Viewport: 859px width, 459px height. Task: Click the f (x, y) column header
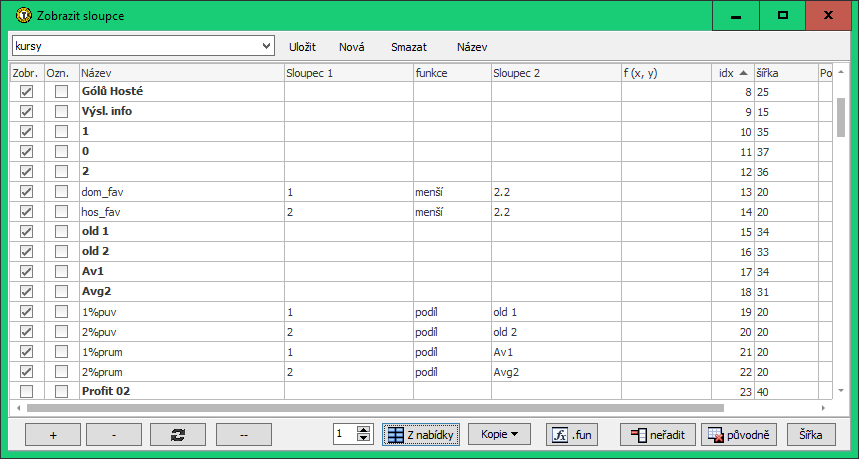pos(667,73)
